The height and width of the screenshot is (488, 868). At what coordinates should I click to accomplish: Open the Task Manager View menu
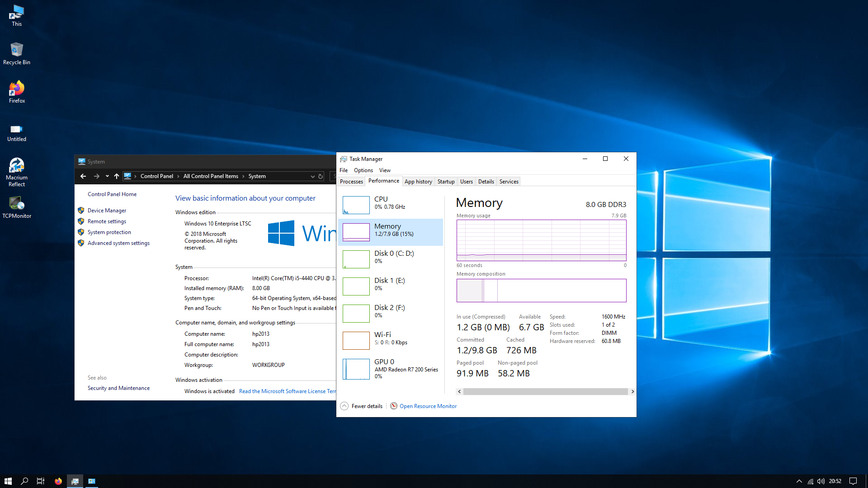(x=385, y=170)
